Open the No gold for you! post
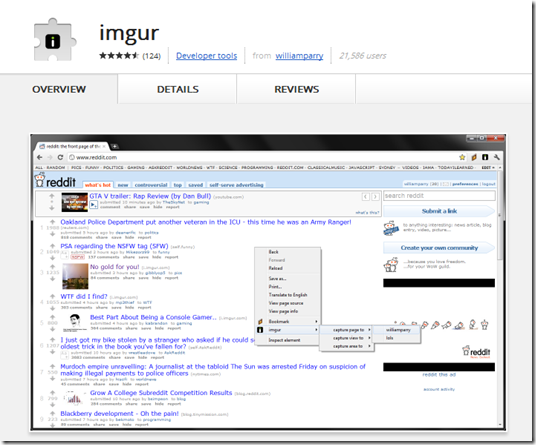 coord(115,267)
